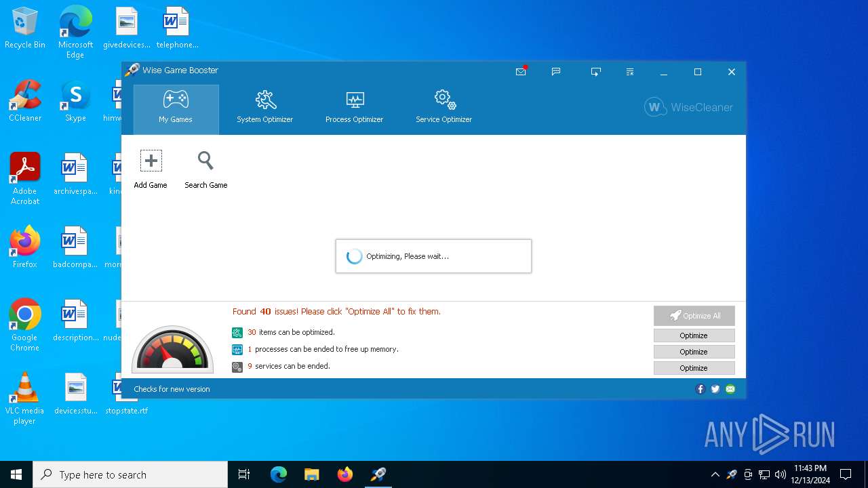Open Task View on the taskbar
This screenshot has width=868, height=488.
click(244, 474)
